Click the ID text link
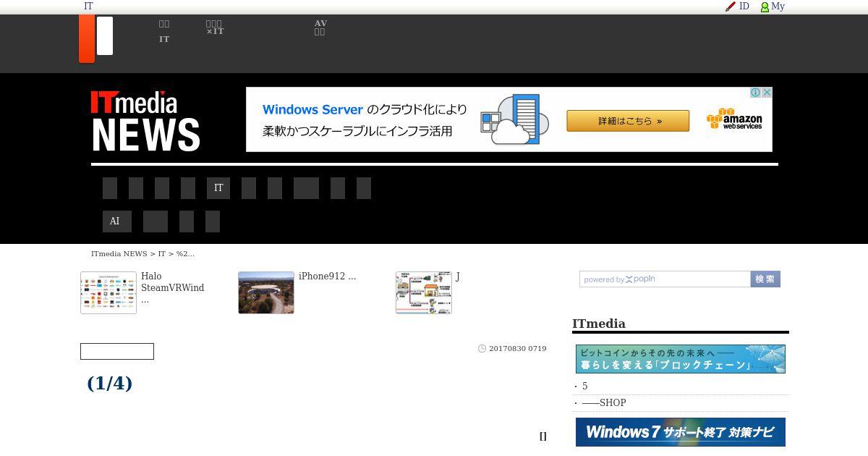This screenshot has width=868, height=456. tap(744, 6)
